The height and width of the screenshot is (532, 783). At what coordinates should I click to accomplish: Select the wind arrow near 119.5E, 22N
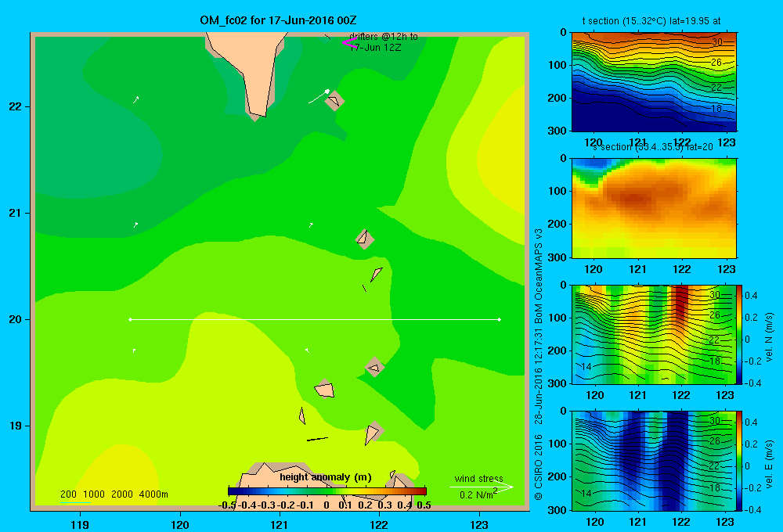136,99
